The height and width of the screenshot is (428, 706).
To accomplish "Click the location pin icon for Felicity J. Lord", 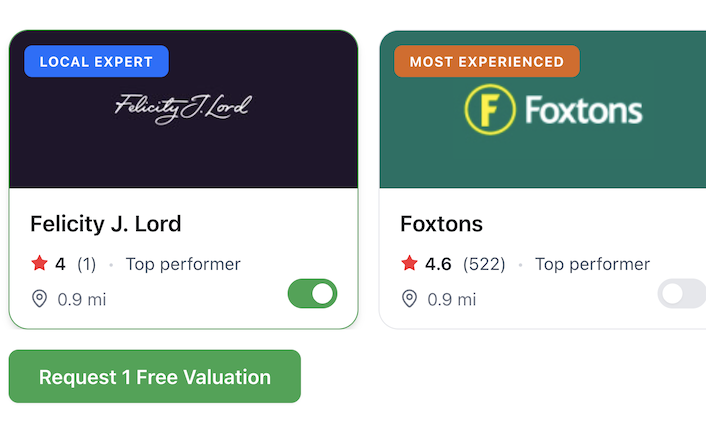I will 39,299.
